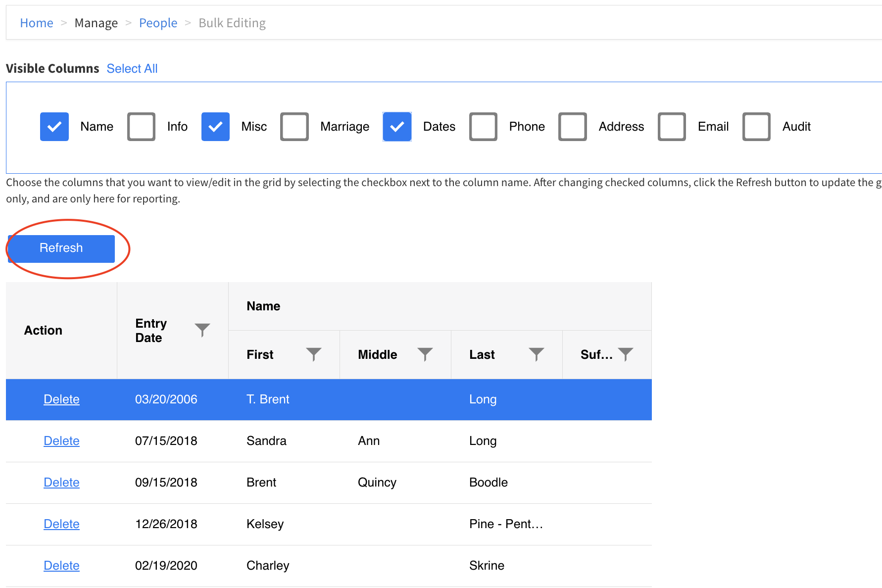This screenshot has height=588, width=882.
Task: Go to Home in the breadcrumb
Action: 37,23
